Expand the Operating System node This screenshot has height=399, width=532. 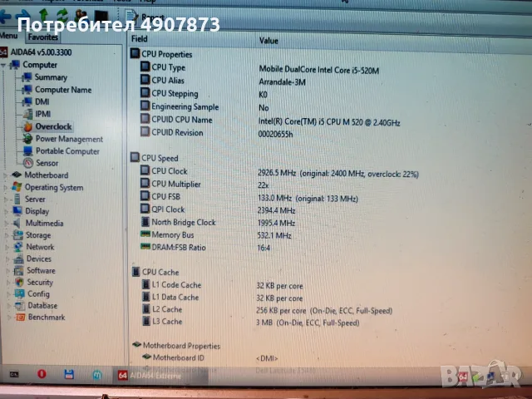[x=6, y=188]
